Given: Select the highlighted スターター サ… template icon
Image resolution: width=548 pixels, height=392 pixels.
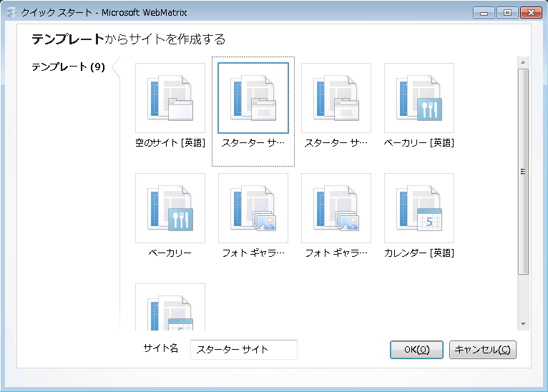Looking at the screenshot, I should pos(253,98).
